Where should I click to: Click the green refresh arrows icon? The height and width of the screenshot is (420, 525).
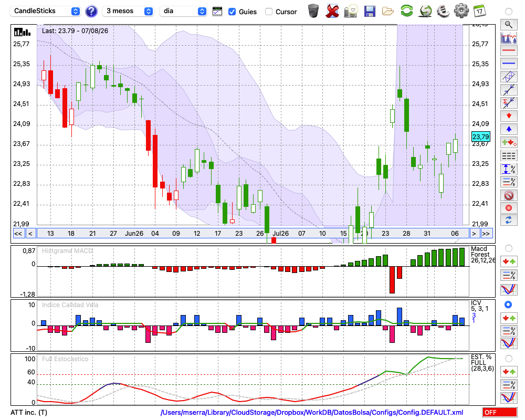tap(406, 11)
